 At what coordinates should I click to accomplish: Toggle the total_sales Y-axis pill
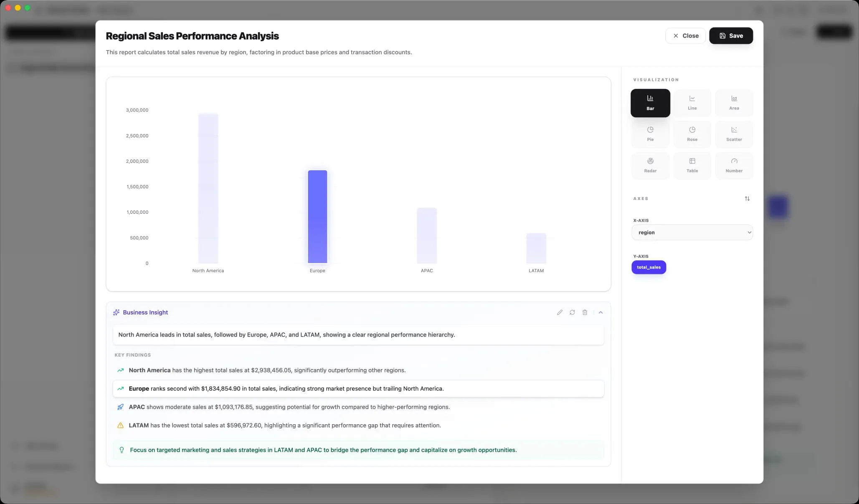click(x=649, y=267)
